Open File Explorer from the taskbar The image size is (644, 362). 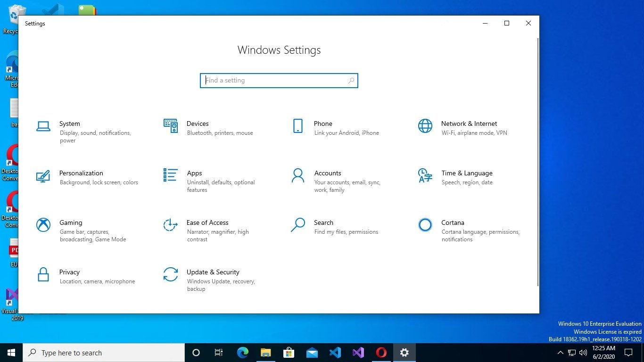(266, 353)
